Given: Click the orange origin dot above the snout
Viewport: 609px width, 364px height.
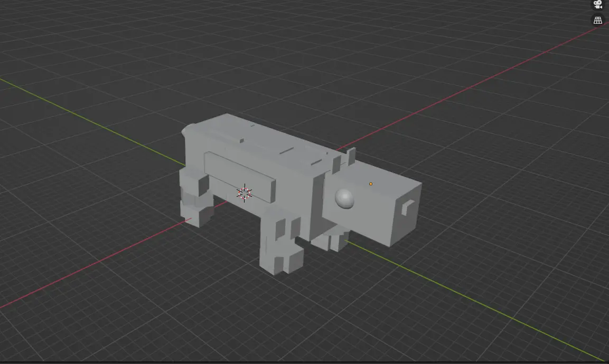Looking at the screenshot, I should (370, 183).
